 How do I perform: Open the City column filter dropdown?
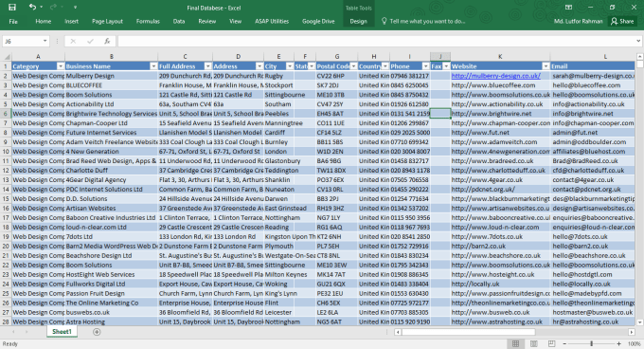(290, 66)
